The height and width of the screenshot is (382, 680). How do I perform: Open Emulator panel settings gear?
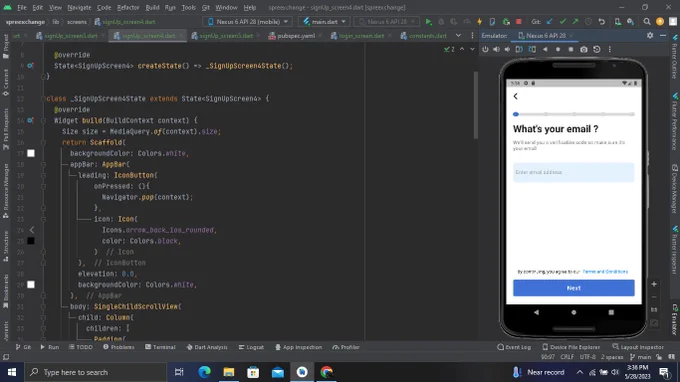tap(650, 36)
